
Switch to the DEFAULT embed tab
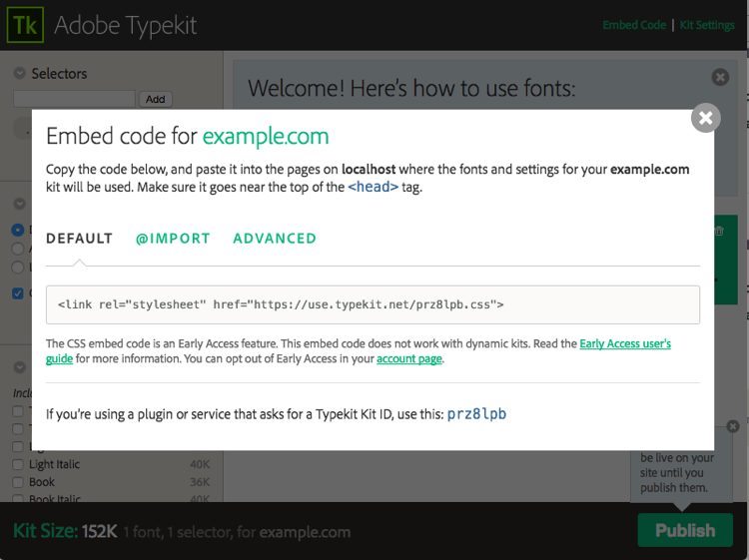point(79,239)
